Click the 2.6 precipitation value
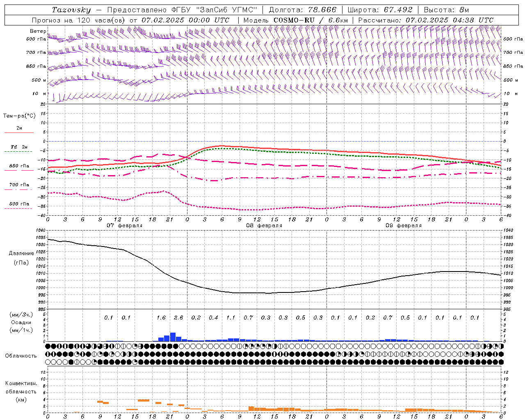This screenshot has height=420, width=525. coord(178,317)
